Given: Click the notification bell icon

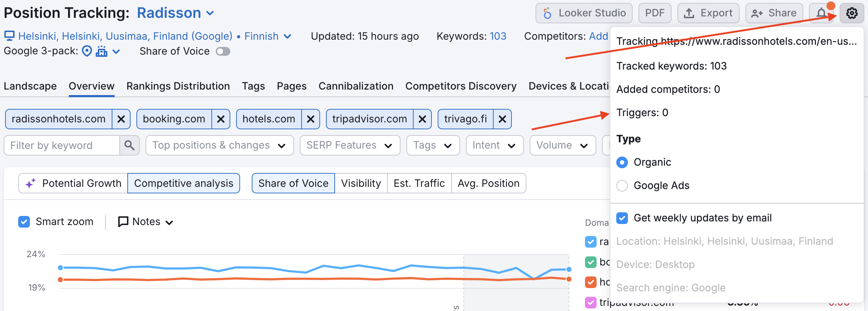Looking at the screenshot, I should coord(821,13).
